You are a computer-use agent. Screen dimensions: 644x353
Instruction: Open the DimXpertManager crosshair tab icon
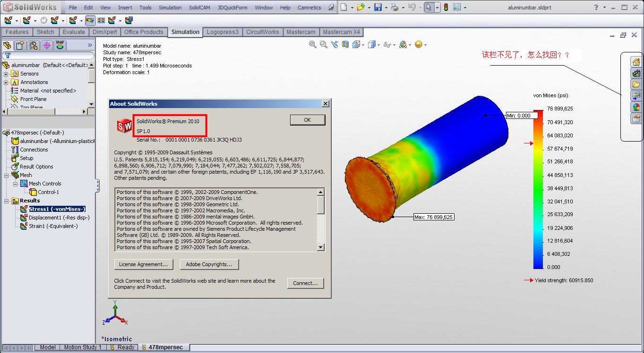tap(46, 45)
